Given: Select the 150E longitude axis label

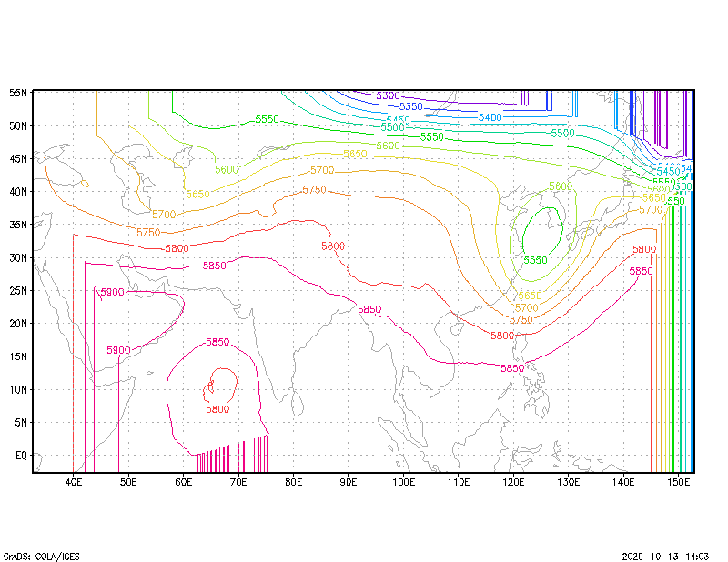Looking at the screenshot, I should click(x=678, y=482).
